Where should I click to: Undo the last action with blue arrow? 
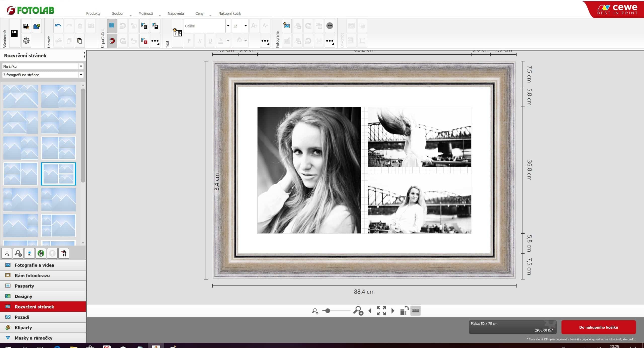coord(58,26)
